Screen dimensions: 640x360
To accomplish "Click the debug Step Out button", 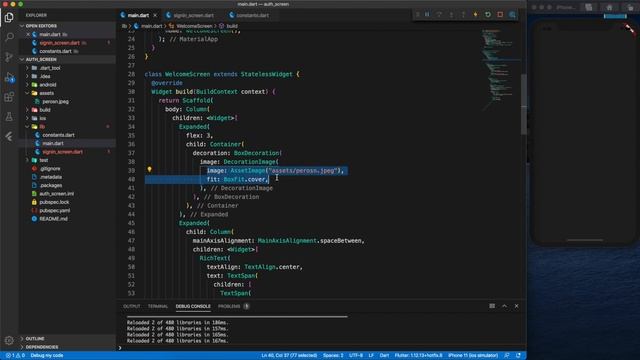I will [x=463, y=15].
